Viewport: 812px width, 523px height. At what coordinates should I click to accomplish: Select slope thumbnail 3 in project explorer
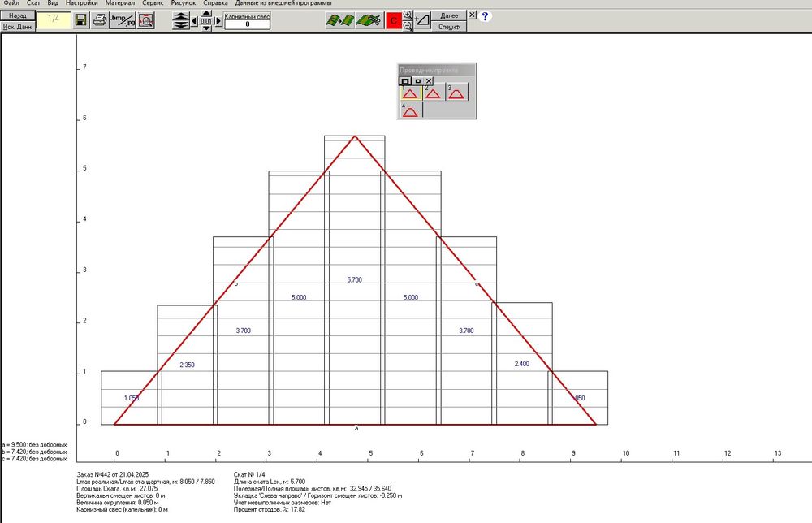(x=456, y=92)
